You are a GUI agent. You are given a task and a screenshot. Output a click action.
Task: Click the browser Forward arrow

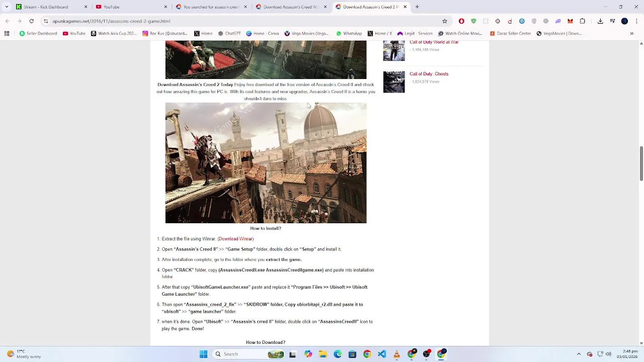(19, 21)
